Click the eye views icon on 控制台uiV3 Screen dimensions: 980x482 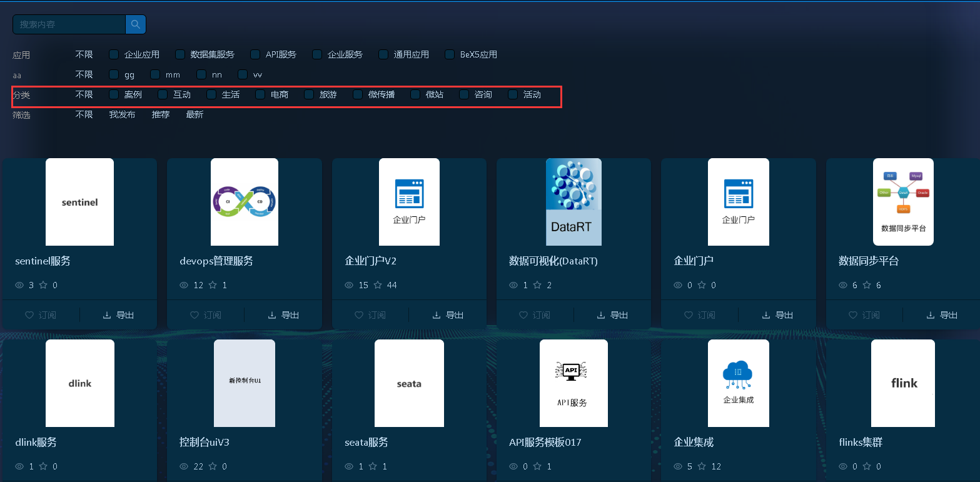click(184, 466)
